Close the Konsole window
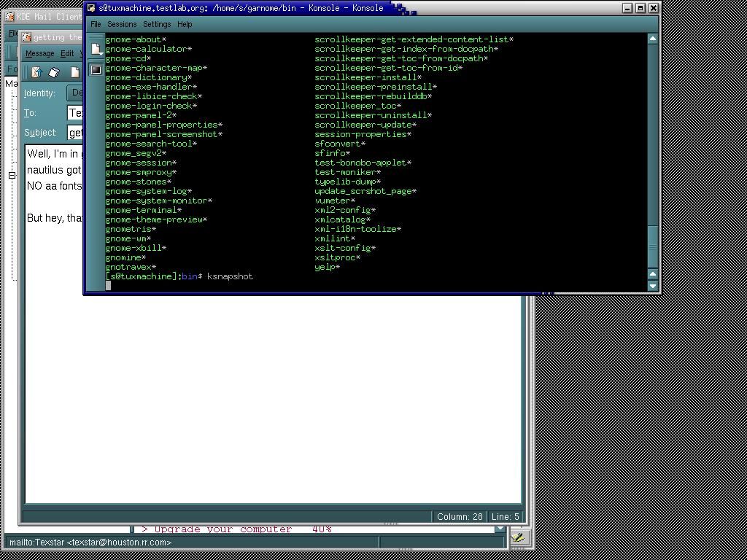 click(654, 7)
